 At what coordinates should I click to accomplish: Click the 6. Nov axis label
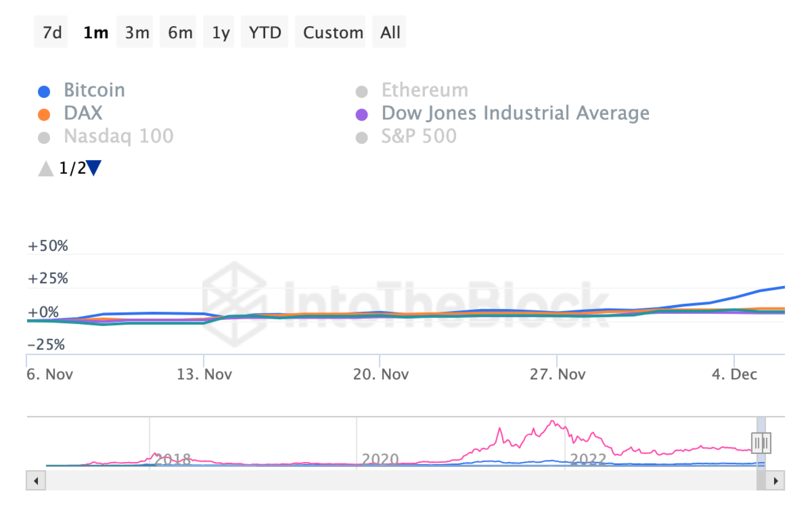coord(50,374)
